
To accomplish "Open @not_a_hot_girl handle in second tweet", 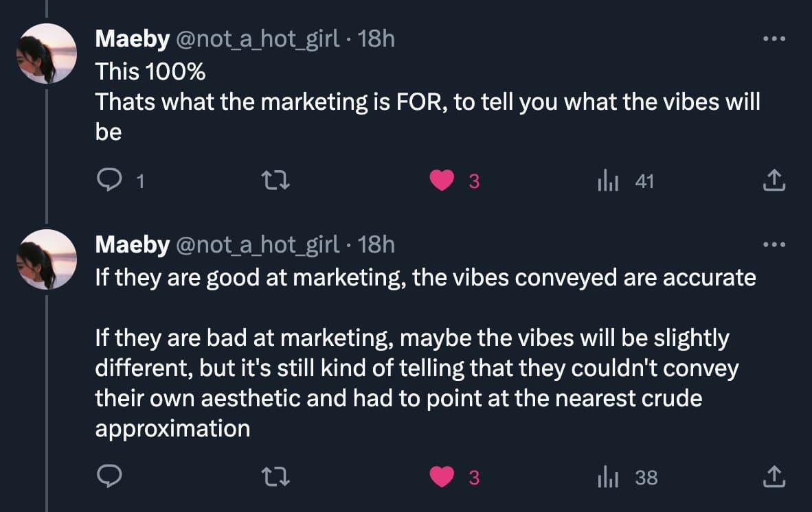I will [258, 244].
